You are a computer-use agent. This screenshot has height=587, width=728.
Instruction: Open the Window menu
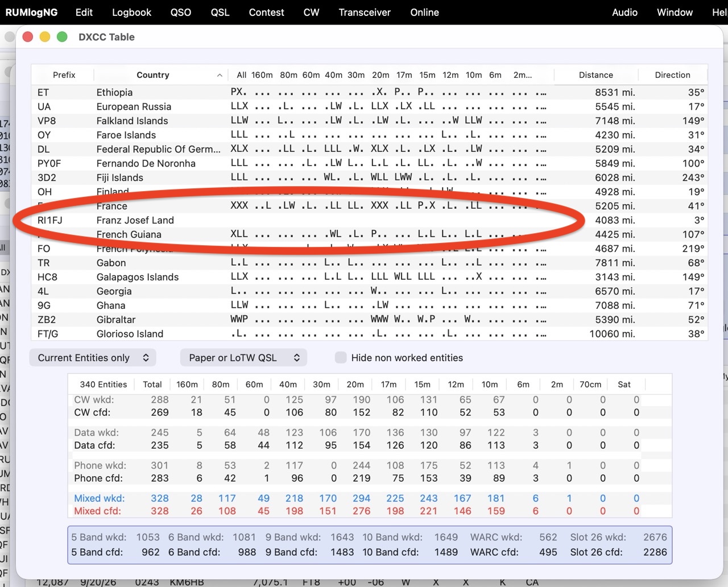[675, 12]
